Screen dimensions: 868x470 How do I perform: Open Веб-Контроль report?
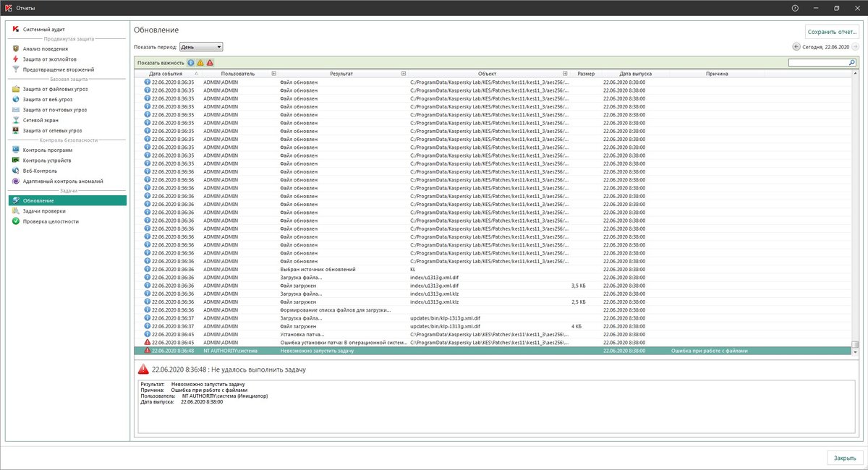pyautogui.click(x=41, y=171)
